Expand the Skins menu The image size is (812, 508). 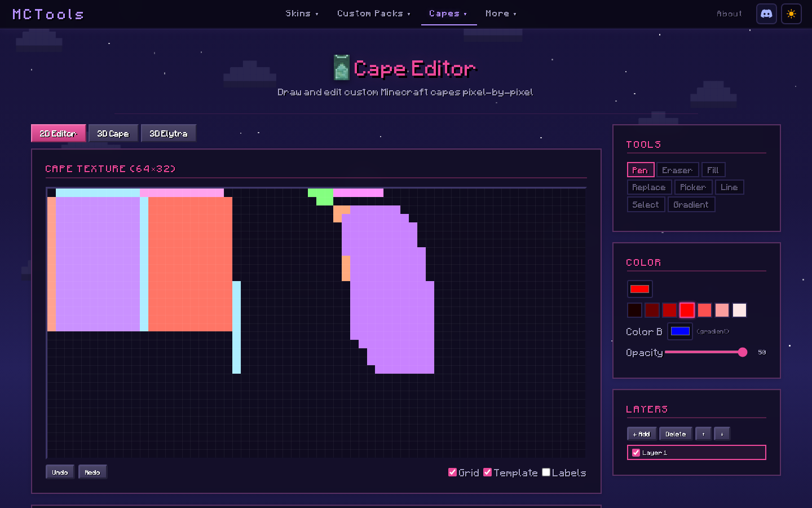[302, 14]
